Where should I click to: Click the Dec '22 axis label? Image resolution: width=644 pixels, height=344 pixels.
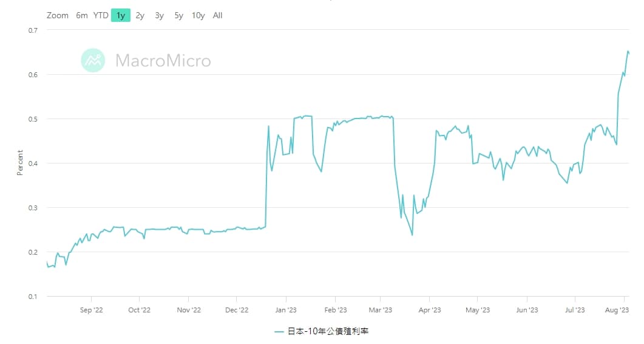pyautogui.click(x=237, y=310)
